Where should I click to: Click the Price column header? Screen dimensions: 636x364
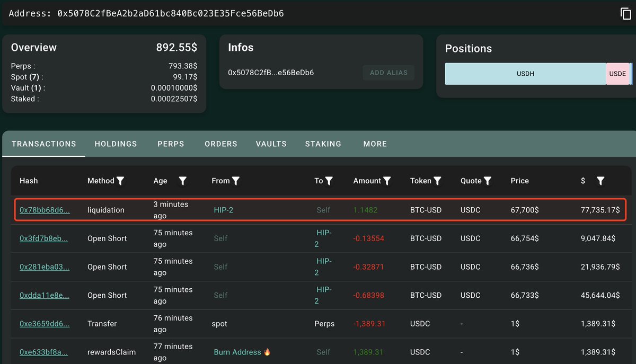519,181
